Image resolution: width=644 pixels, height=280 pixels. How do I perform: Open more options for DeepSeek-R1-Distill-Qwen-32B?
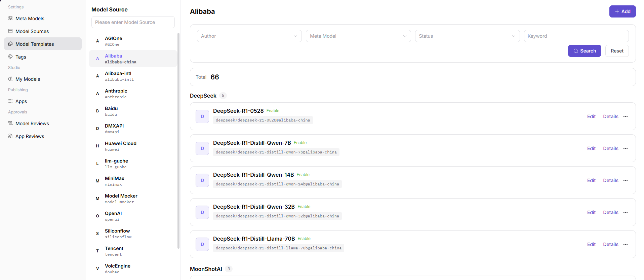626,212
